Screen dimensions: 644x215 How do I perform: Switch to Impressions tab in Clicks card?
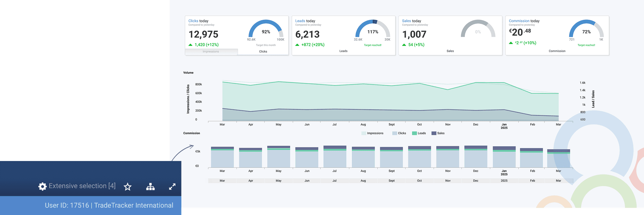pyautogui.click(x=211, y=52)
